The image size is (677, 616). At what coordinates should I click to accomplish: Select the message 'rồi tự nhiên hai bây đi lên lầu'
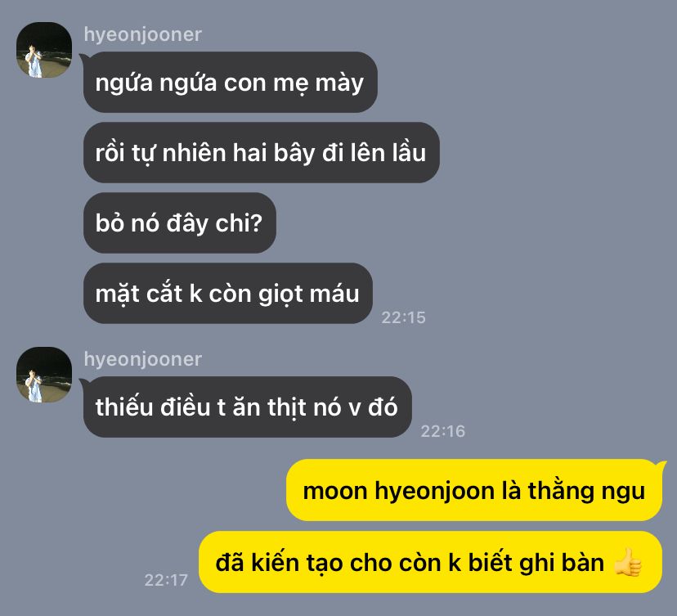click(x=261, y=152)
